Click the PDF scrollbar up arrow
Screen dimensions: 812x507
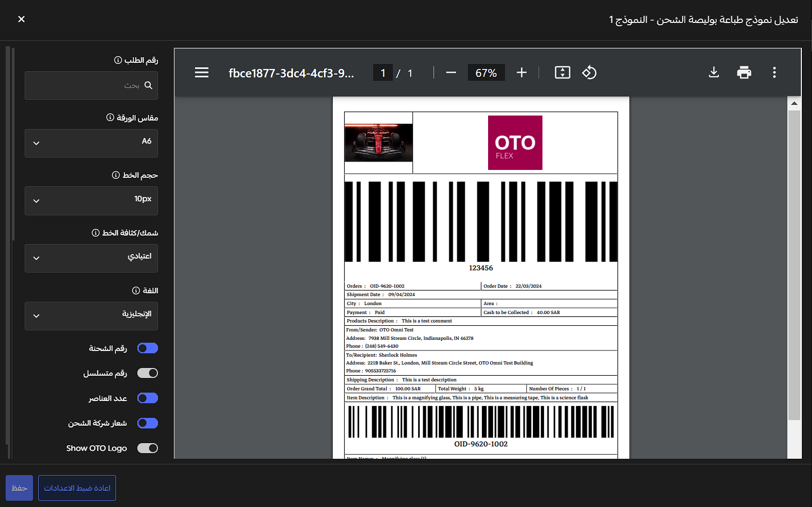point(794,103)
